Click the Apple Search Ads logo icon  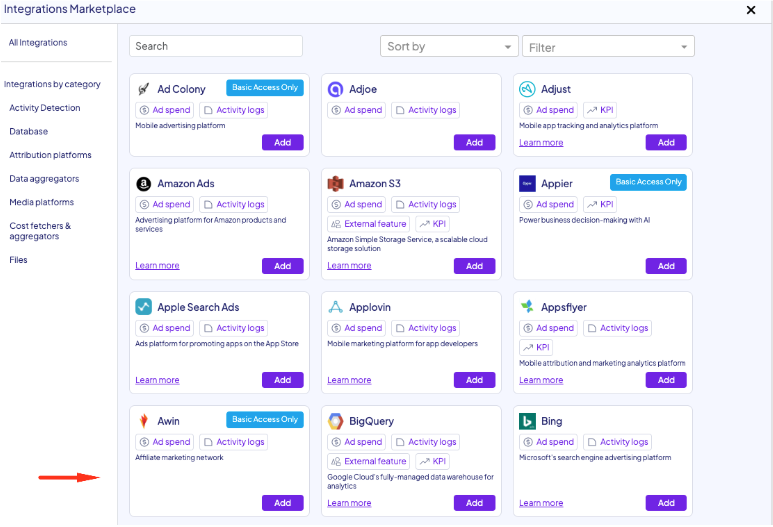coord(144,307)
